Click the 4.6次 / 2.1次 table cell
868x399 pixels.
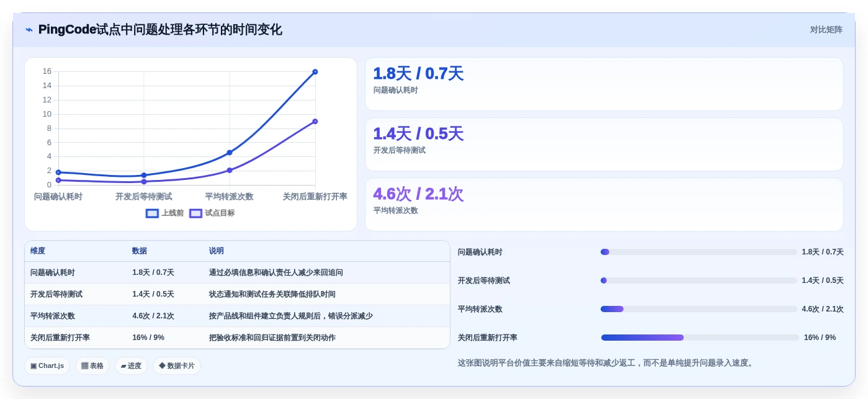[153, 316]
